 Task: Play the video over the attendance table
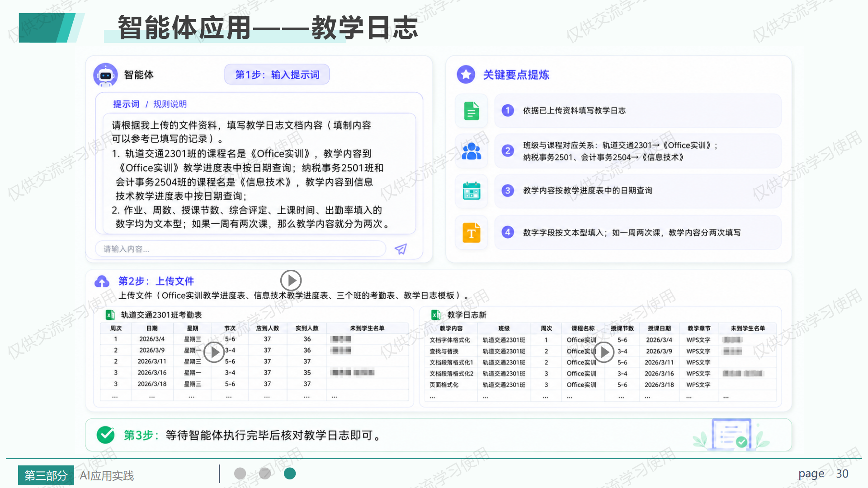point(214,352)
